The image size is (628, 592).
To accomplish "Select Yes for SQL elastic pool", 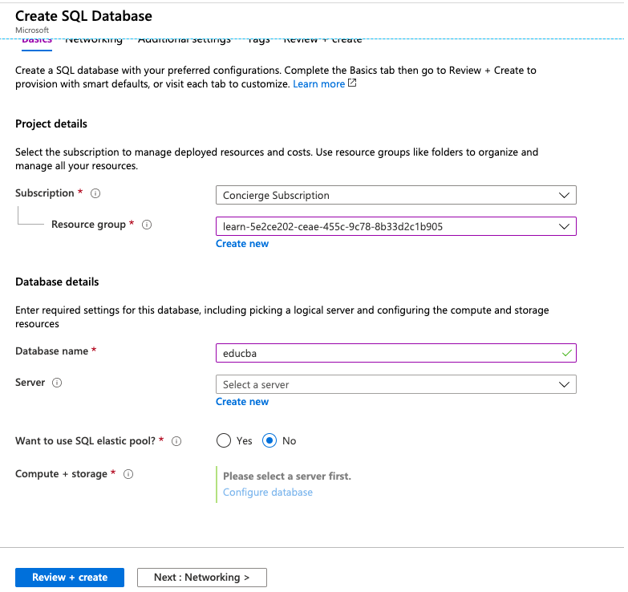I will (x=224, y=441).
